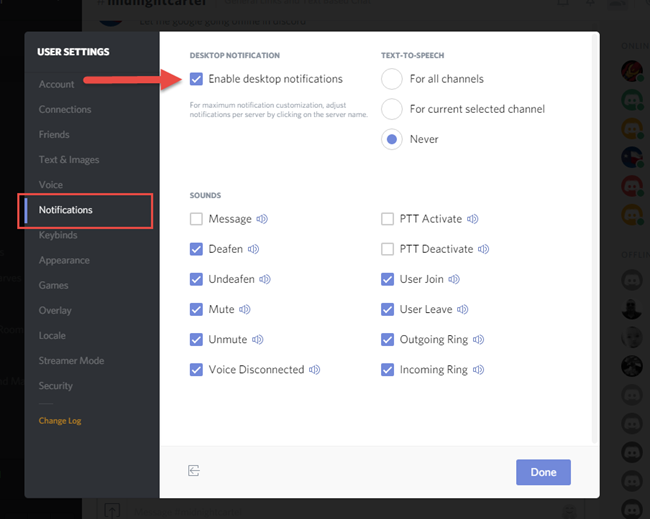
Task: Enable the PTT Deactivate checkbox
Action: tap(387, 249)
